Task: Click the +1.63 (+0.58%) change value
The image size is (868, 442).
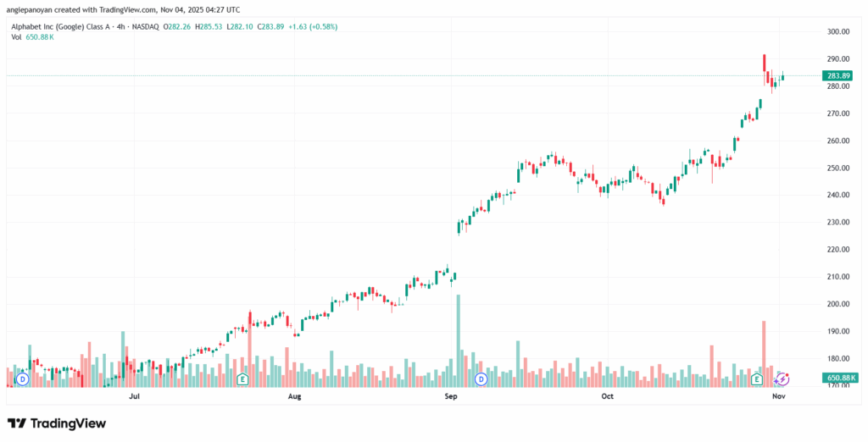Action: [313, 26]
